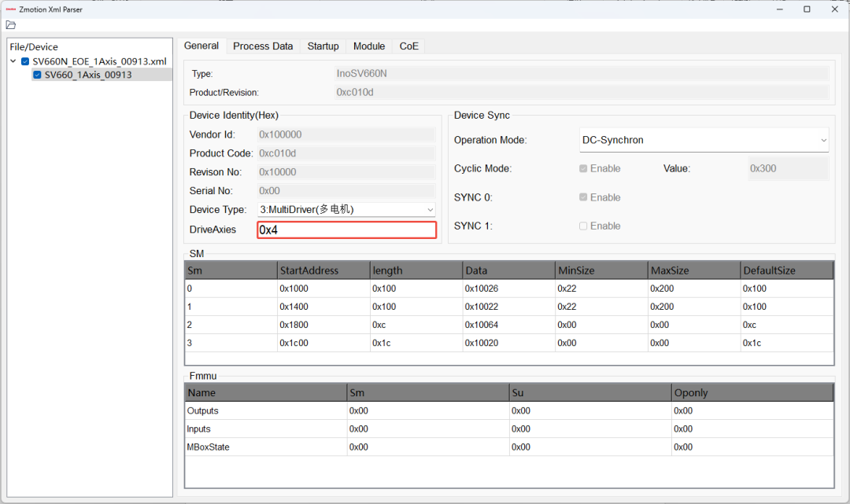The image size is (850, 504).
Task: Close the Zmotion Xml Parser window
Action: point(835,9)
